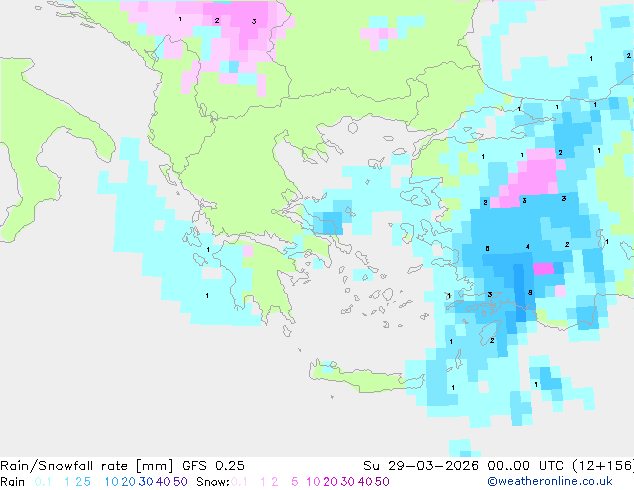
Task: Select the Rain legend value 50
Action: (x=180, y=482)
